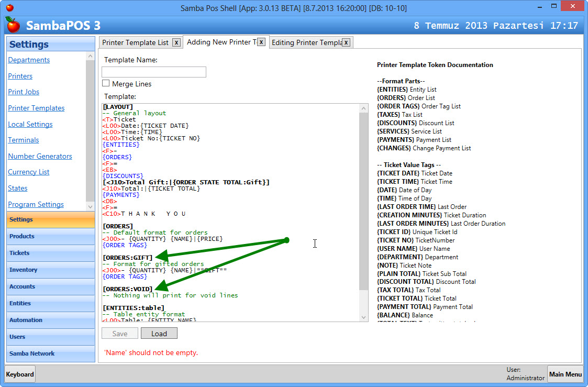Click the title bar apple window icon
The image size is (588, 387).
[x=9, y=8]
